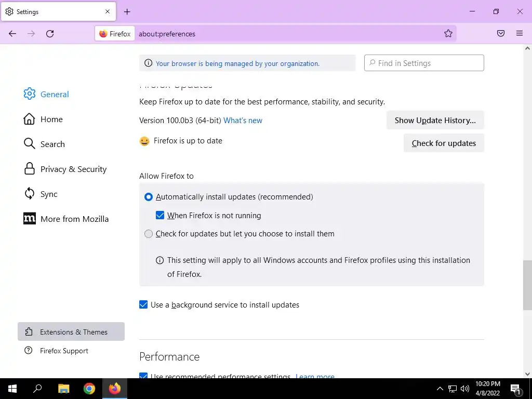Click the Performance heading
Image resolution: width=532 pixels, height=399 pixels.
(169, 356)
